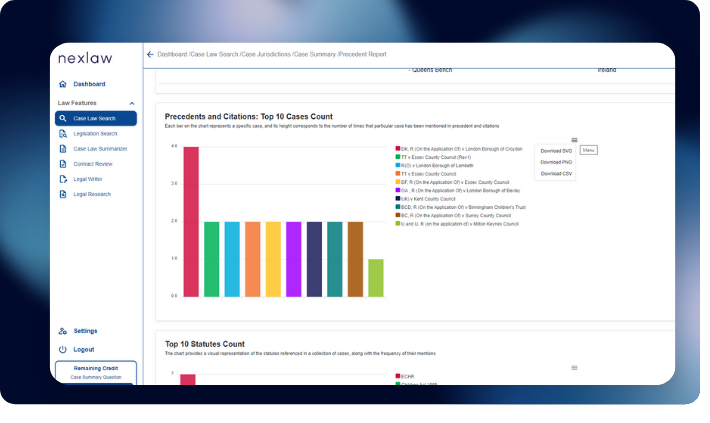
Task: Click the Remaining Credit box
Action: click(x=96, y=373)
